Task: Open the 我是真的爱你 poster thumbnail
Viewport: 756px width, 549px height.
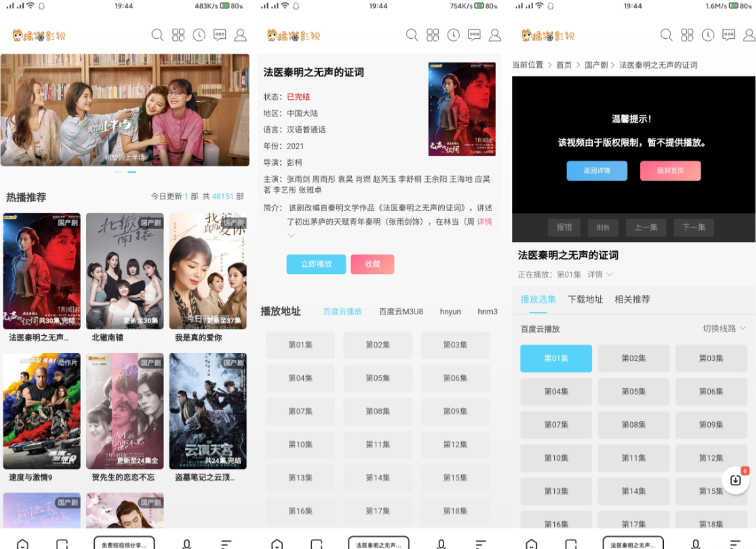Action: [x=208, y=271]
